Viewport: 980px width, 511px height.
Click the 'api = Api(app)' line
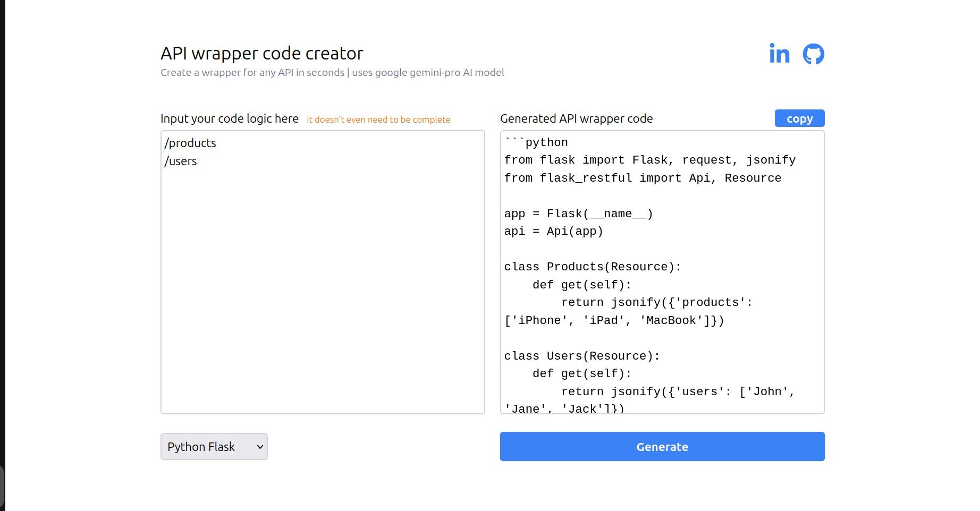coord(554,231)
